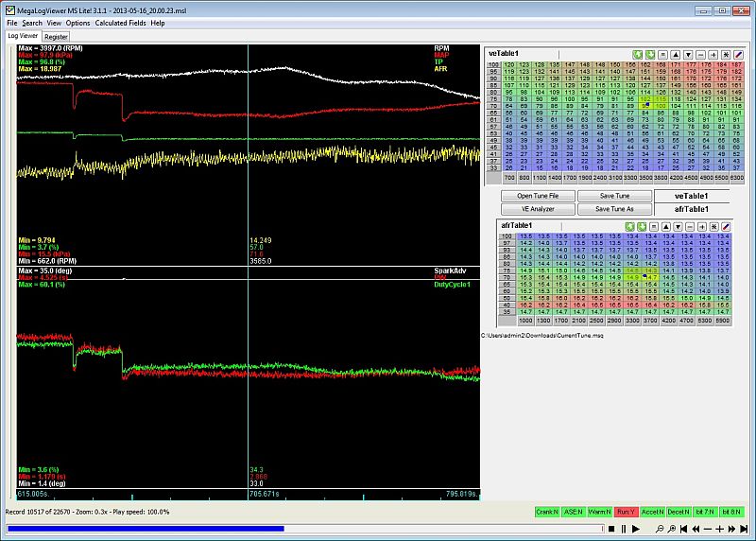Launch the VE Analyzer
Viewport: 756px width, 541px height.
point(537,209)
